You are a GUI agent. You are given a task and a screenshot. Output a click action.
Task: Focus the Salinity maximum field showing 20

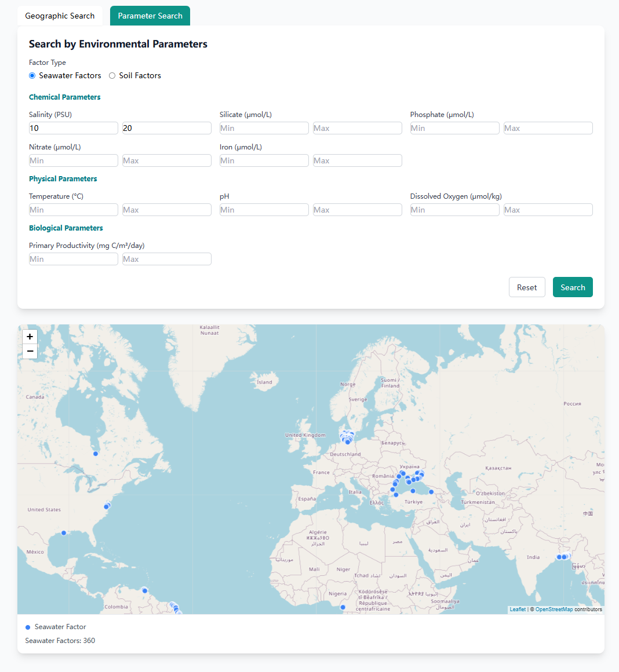(167, 128)
